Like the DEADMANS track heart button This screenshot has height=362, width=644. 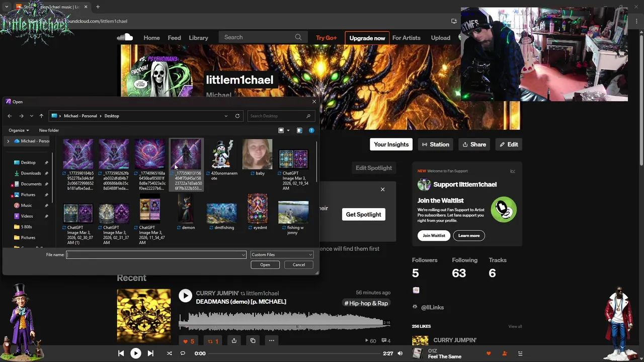(x=189, y=341)
